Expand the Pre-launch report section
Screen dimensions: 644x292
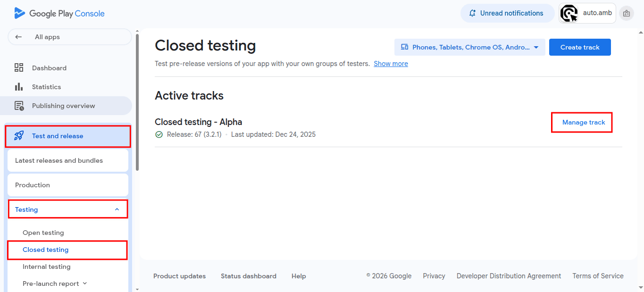point(55,283)
